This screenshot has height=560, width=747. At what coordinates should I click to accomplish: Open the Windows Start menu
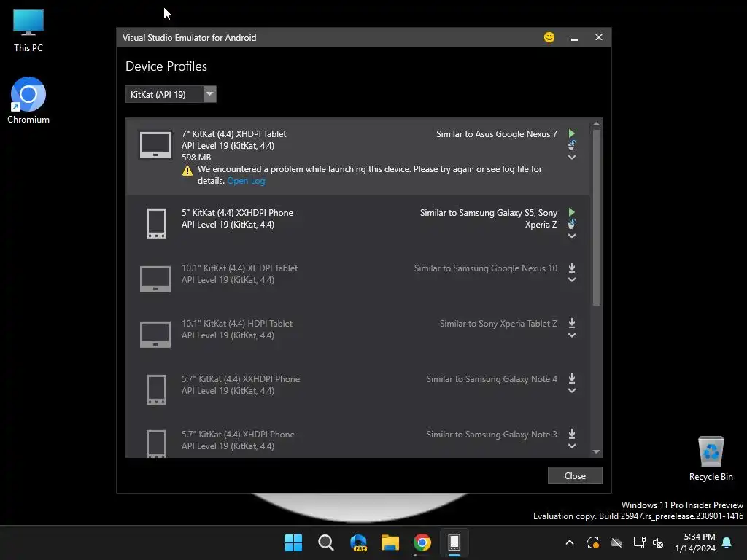(x=293, y=542)
